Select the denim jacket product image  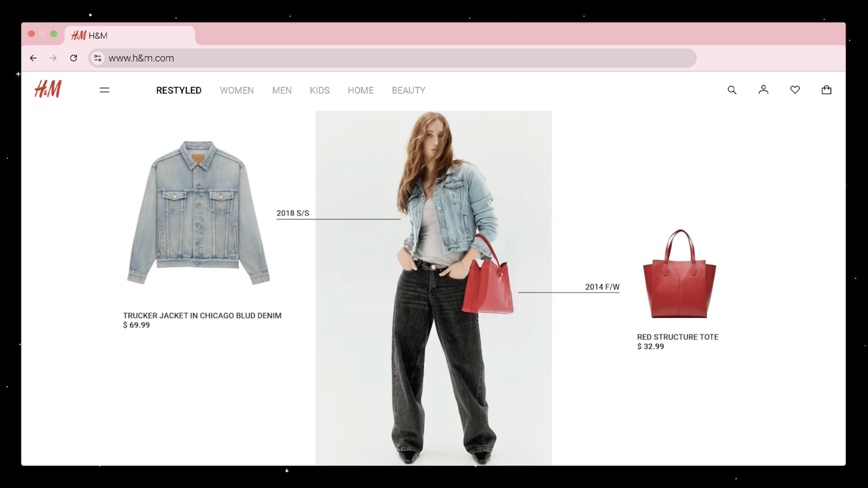point(198,212)
